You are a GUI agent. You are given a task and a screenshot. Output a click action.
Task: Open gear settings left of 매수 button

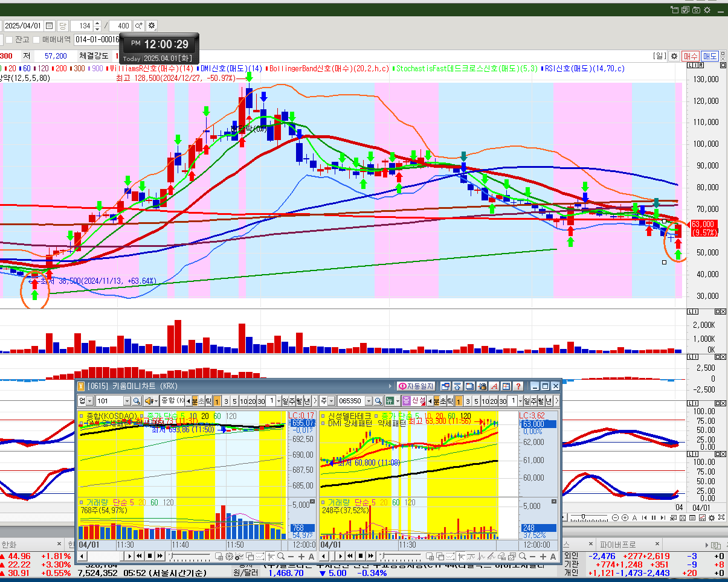[674, 56]
